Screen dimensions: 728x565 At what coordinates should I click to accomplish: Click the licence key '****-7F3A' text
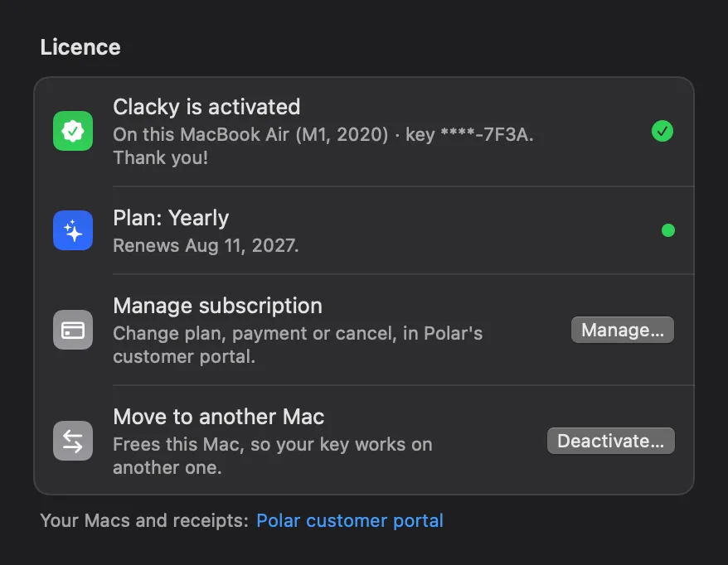(485, 134)
